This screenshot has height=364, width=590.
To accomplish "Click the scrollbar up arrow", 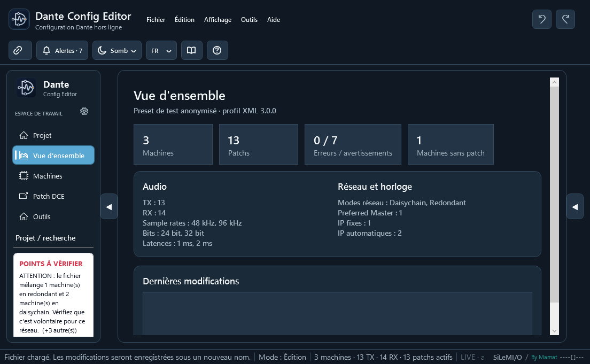I will pos(554,82).
